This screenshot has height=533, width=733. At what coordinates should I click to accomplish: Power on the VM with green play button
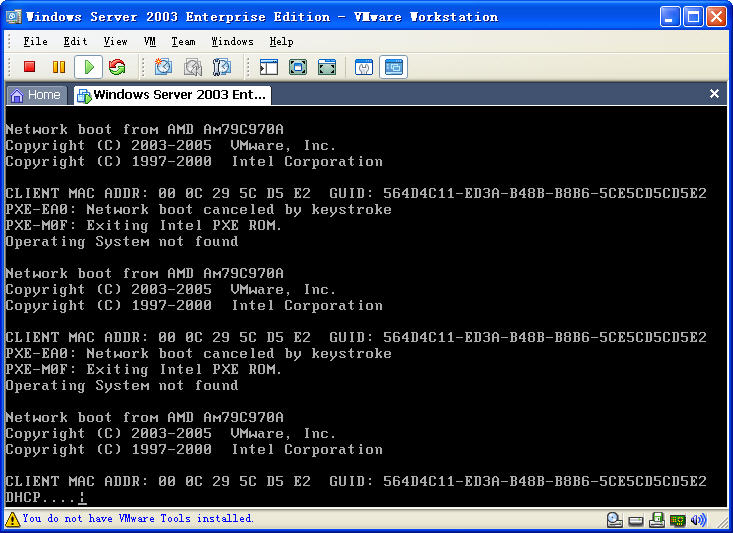coord(88,67)
